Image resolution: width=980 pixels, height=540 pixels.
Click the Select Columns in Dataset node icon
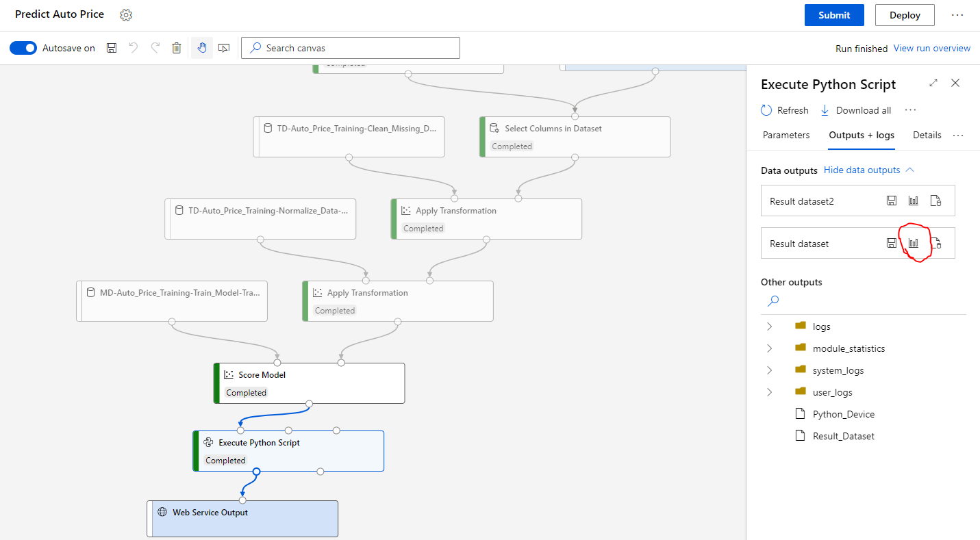(x=494, y=128)
